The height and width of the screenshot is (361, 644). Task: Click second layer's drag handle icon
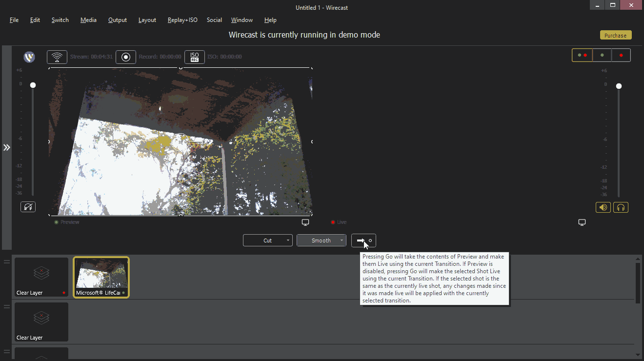[7, 307]
